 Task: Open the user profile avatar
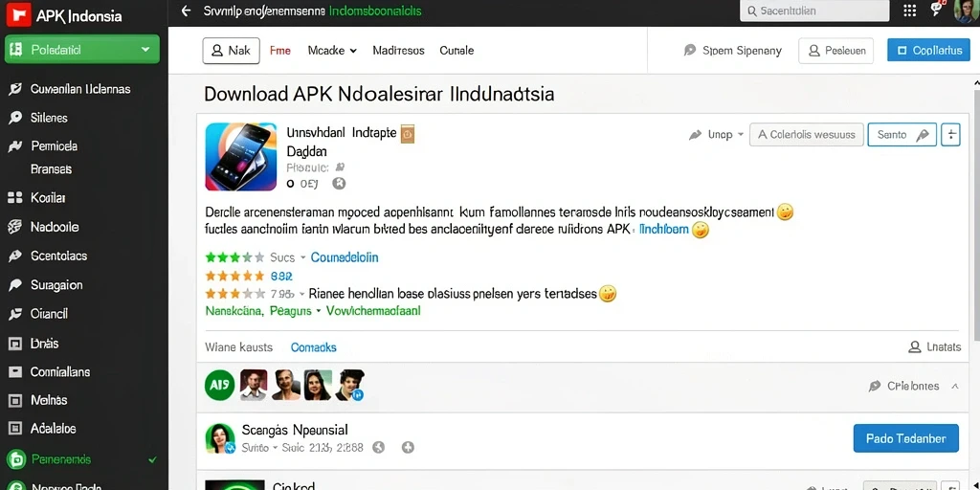966,11
